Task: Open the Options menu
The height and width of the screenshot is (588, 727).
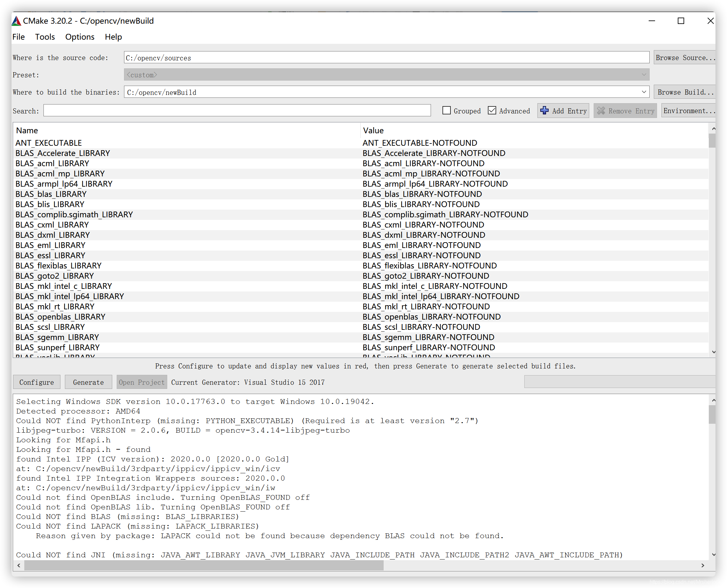Action: (80, 37)
